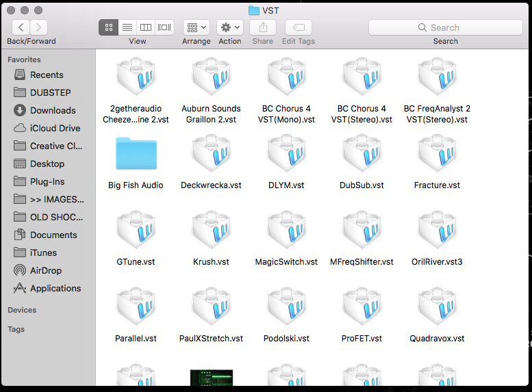The image size is (532, 392).
Task: Select the PaulXStretch.vst plugin icon
Action: [211, 306]
